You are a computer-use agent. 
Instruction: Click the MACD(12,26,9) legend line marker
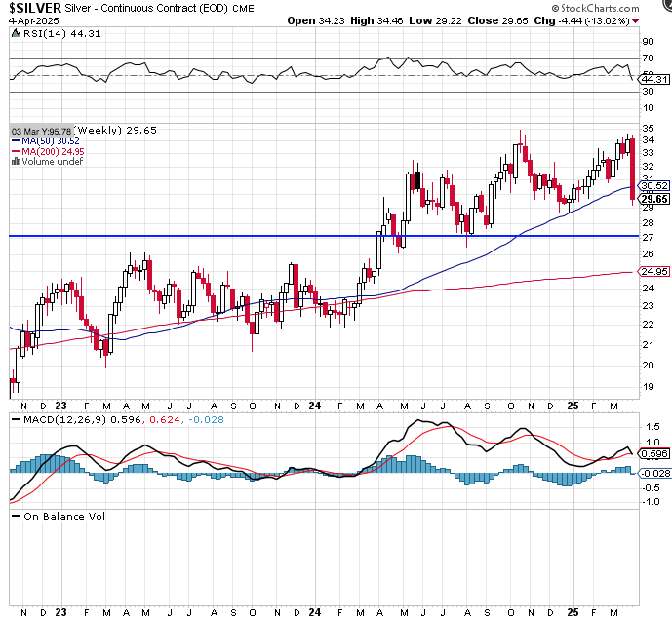pyautogui.click(x=15, y=419)
